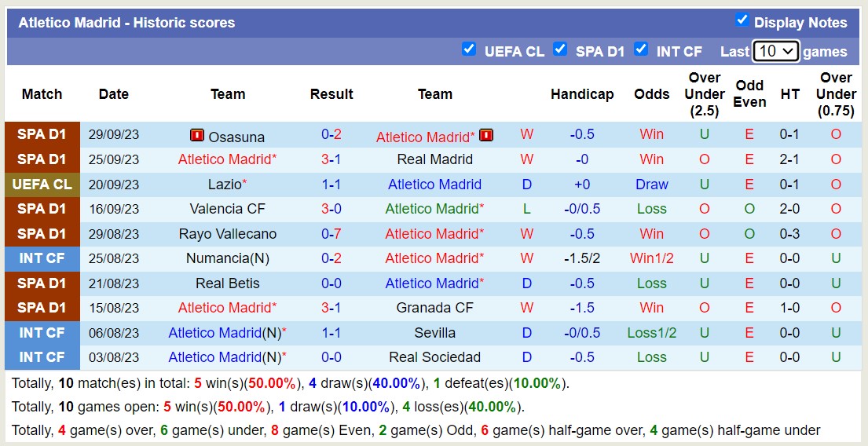Open the Last 10 games dropdown

point(775,51)
